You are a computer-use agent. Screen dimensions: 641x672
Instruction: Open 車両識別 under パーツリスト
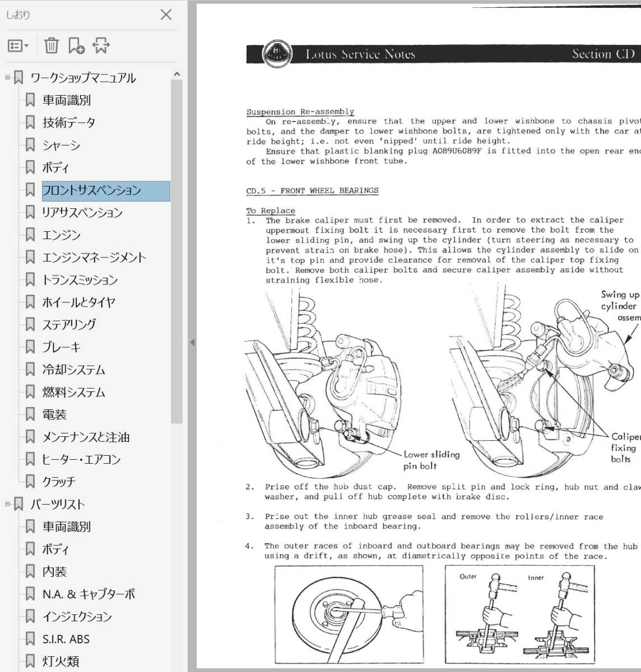pyautogui.click(x=67, y=526)
